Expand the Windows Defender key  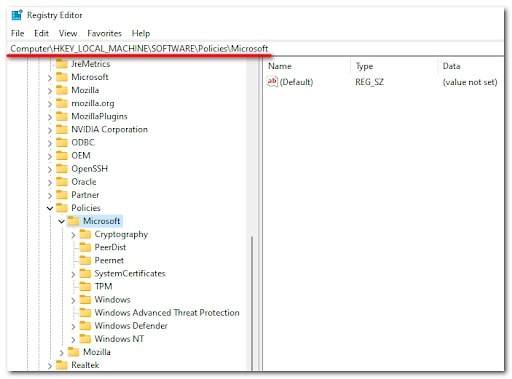73,327
